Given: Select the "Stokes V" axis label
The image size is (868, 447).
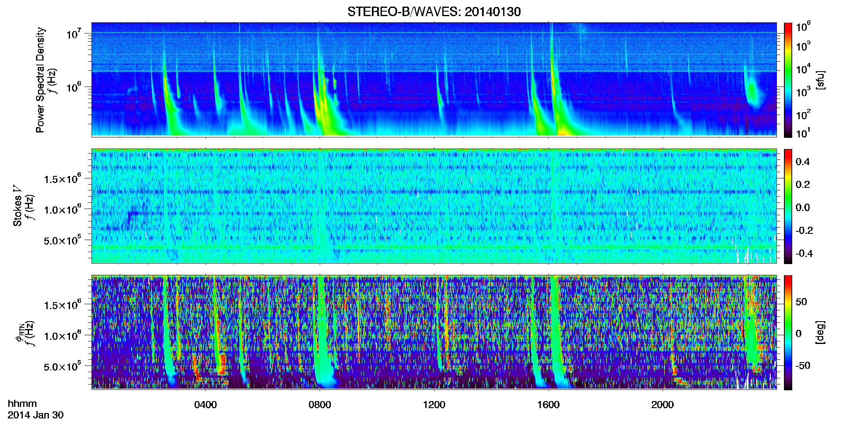Looking at the screenshot, I should coord(17,206).
